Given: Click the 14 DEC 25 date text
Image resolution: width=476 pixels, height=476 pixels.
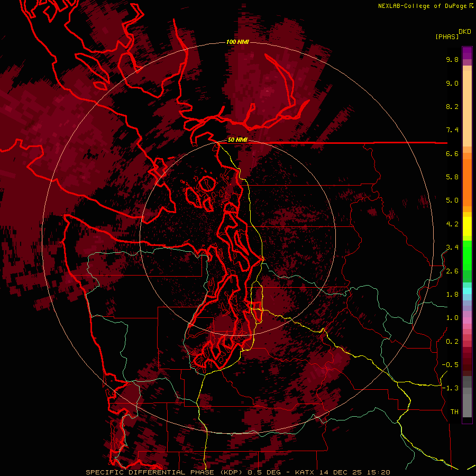Looking at the screenshot, I should [341, 472].
